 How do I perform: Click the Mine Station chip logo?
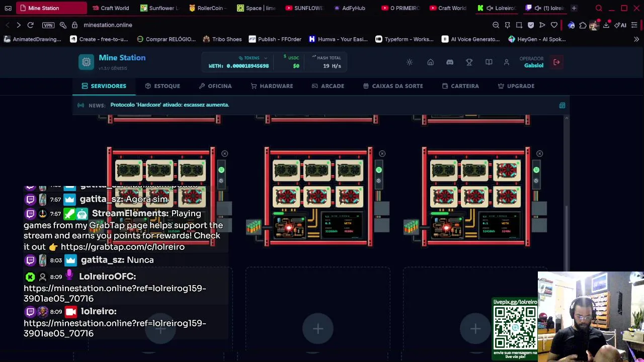[86, 62]
